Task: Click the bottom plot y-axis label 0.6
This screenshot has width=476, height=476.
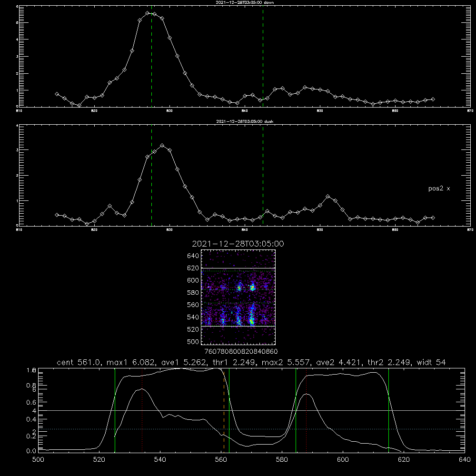Action: 31,402
